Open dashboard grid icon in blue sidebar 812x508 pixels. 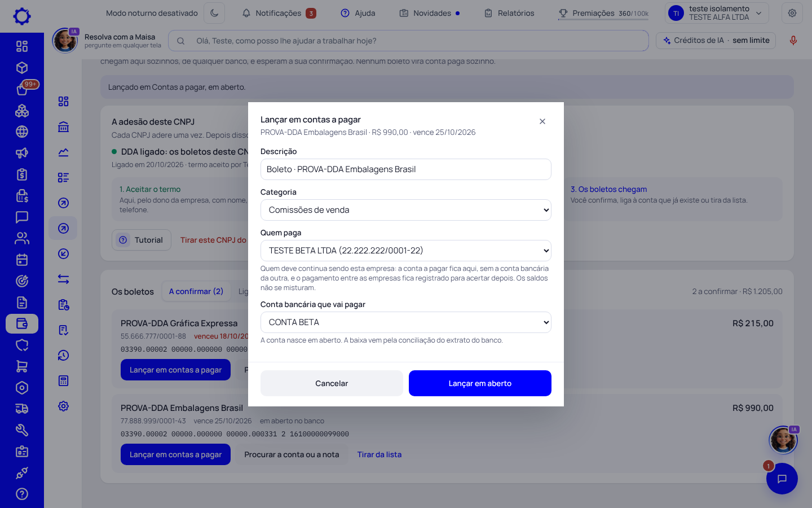coord(22,46)
